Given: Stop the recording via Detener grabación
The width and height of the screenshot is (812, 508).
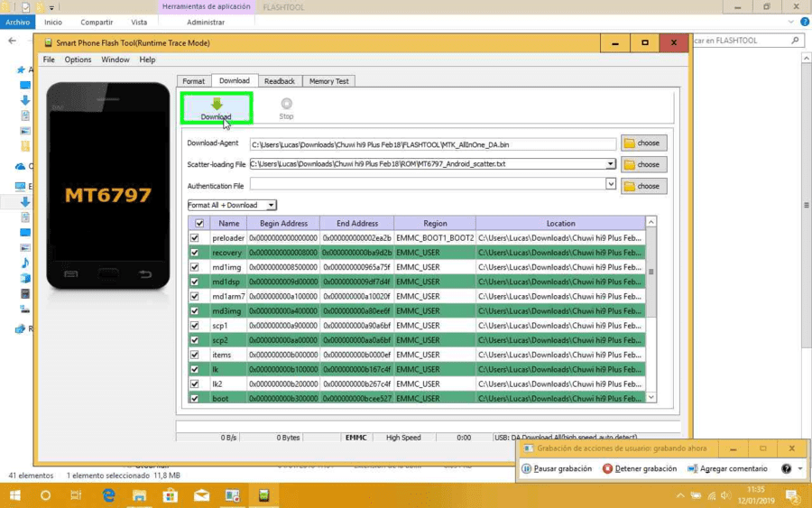Looking at the screenshot, I should (x=640, y=468).
